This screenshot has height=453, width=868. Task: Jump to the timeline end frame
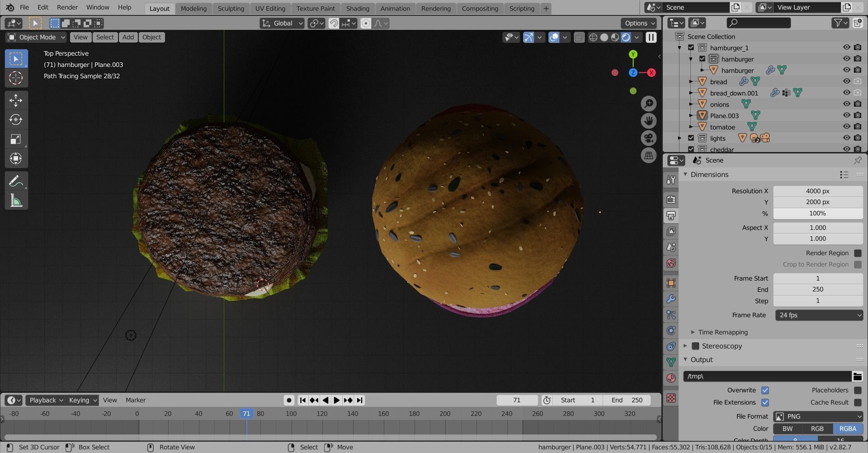tap(359, 400)
